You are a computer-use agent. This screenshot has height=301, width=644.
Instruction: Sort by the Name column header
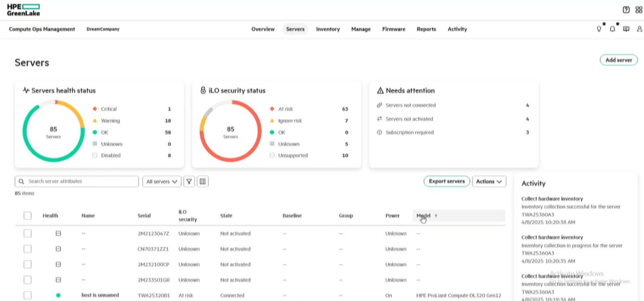click(x=88, y=216)
